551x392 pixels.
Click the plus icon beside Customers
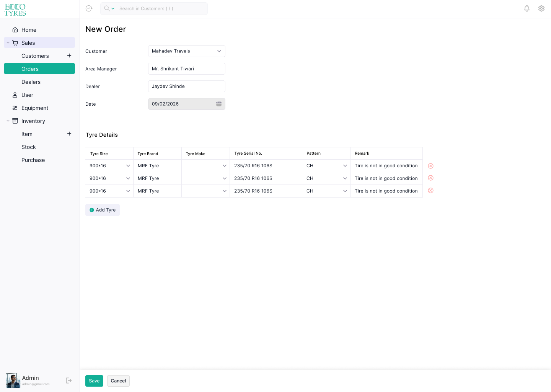[69, 56]
